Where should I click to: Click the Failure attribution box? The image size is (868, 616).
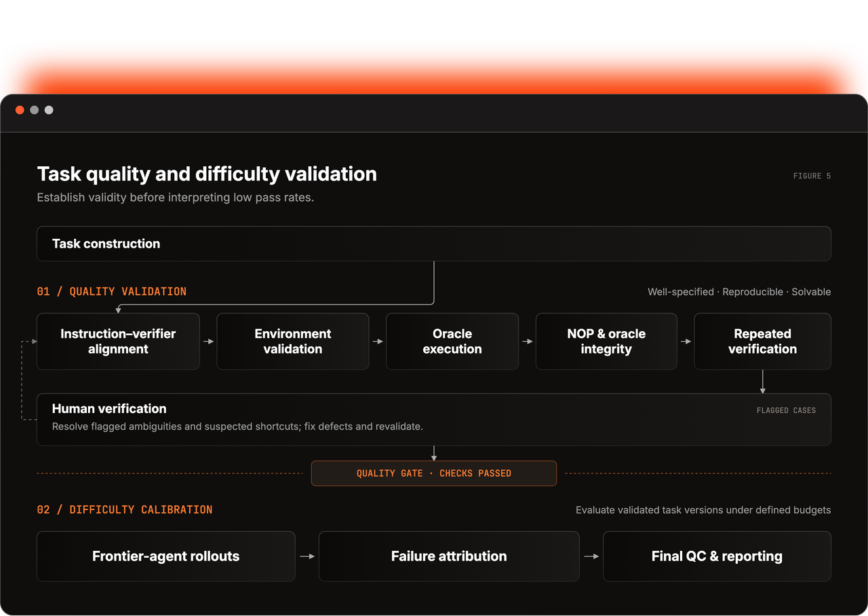tap(449, 556)
